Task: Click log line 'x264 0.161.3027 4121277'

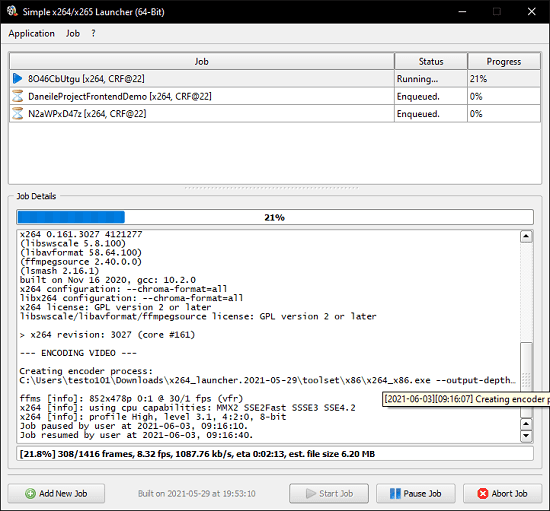Action: point(81,234)
